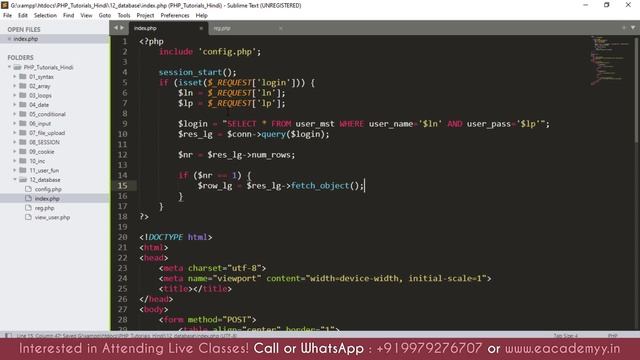Close index.php in Open Files
640x360 pixels.
click(9, 39)
